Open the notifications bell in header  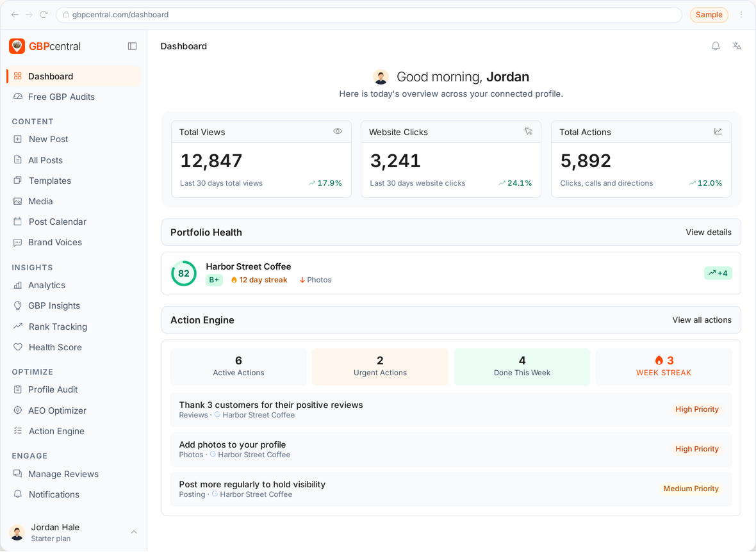(716, 46)
